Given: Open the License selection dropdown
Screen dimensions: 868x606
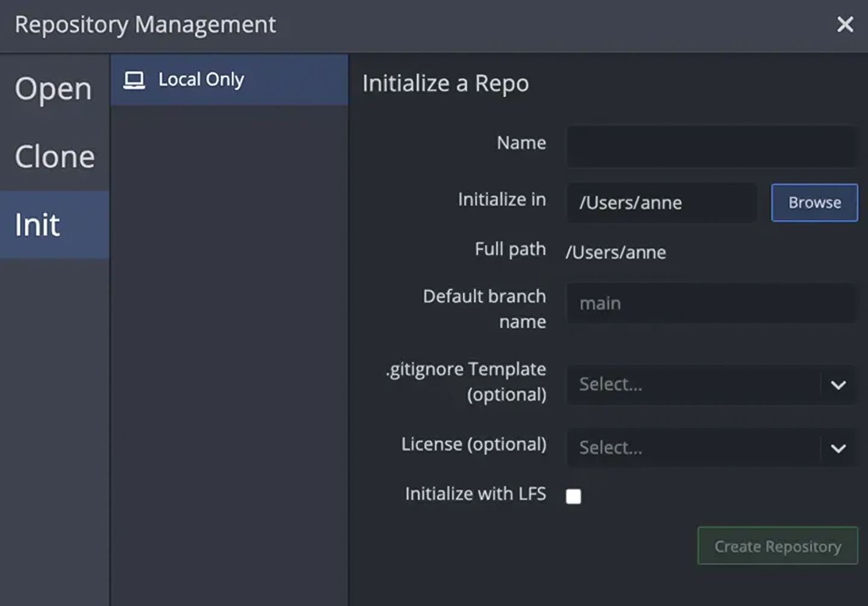Looking at the screenshot, I should (x=710, y=448).
